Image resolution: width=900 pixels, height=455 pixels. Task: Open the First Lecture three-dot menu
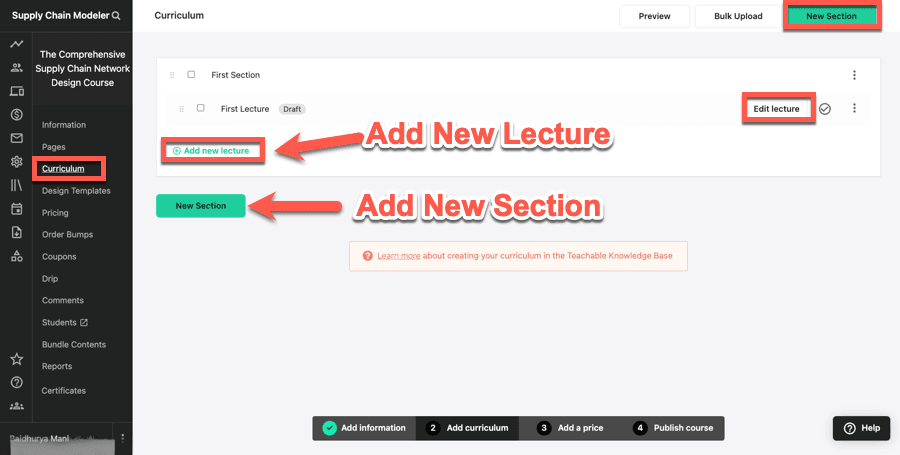[x=854, y=109]
